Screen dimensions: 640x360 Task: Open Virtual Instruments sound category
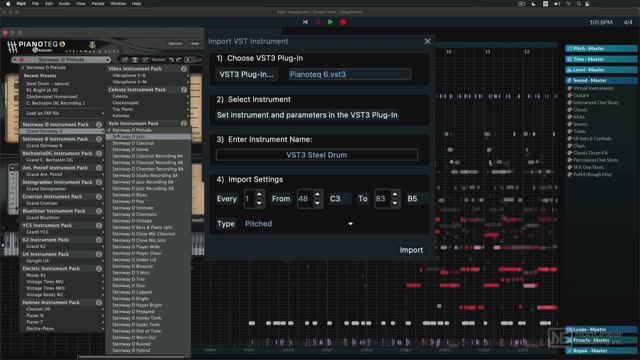click(x=593, y=88)
